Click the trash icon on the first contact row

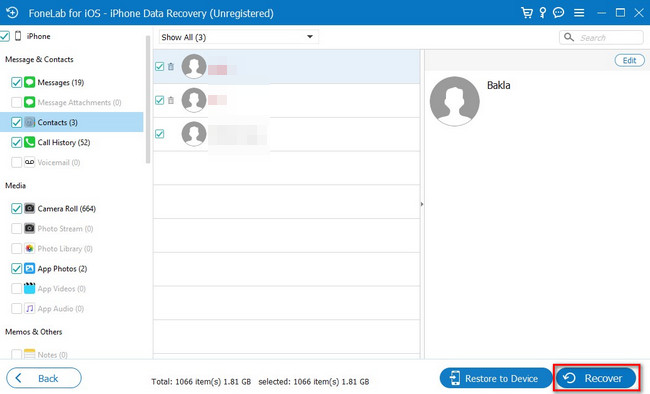click(x=171, y=66)
